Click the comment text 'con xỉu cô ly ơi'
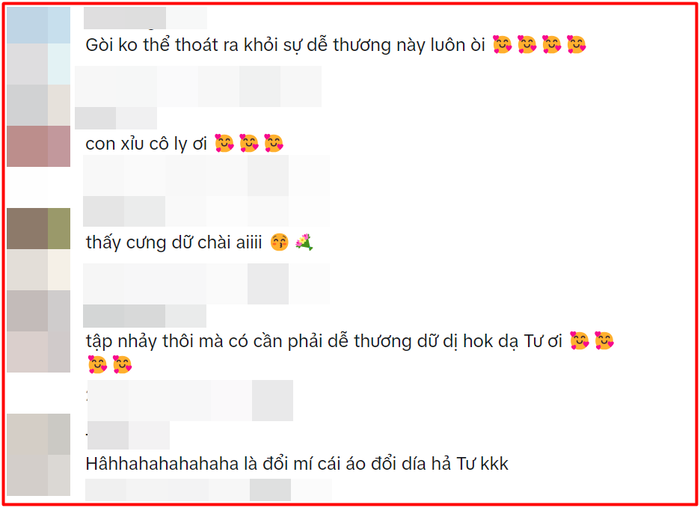 (146, 144)
